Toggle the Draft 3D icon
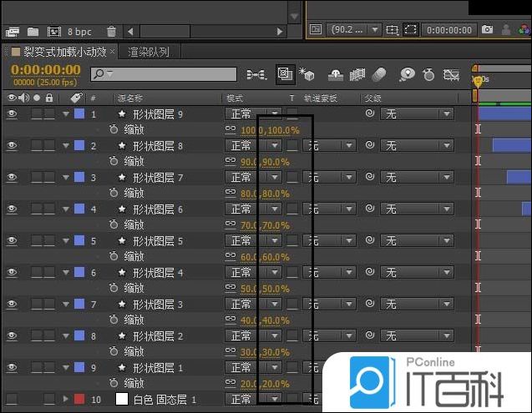 [x=307, y=74]
